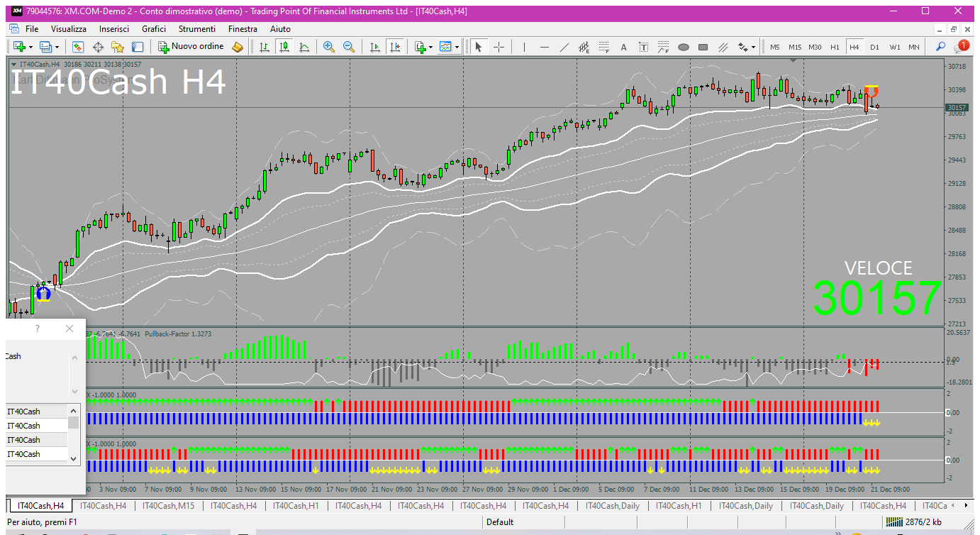
Task: Select the Fibonacci arc F tool
Action: click(x=664, y=47)
